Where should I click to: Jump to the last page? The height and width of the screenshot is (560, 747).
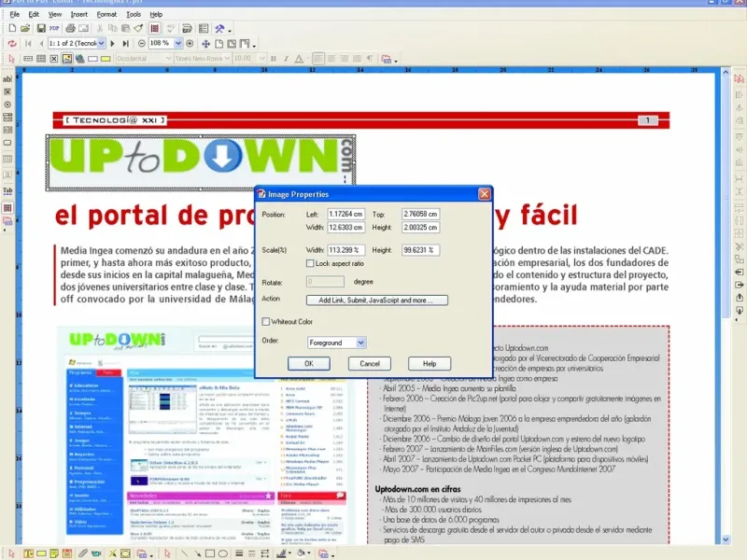[125, 43]
